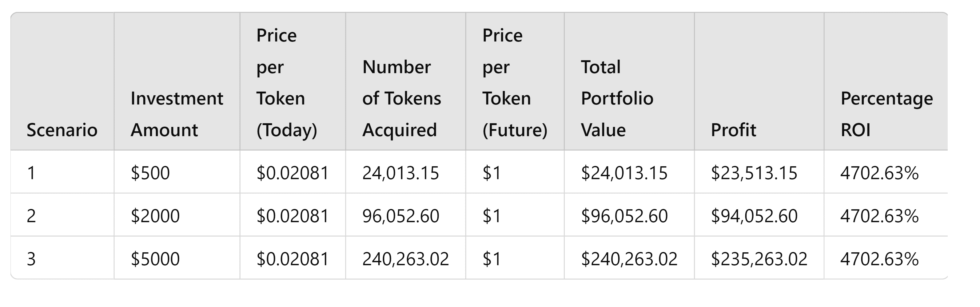Click the Scenario column header
The width and height of the screenshot is (980, 307).
pyautogui.click(x=62, y=130)
